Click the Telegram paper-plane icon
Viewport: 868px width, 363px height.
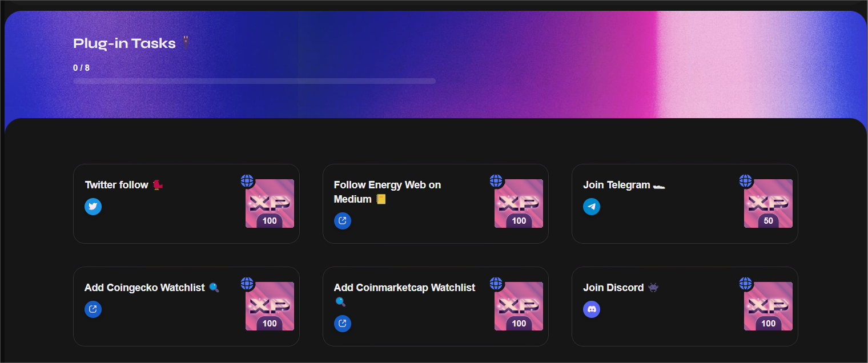point(592,207)
